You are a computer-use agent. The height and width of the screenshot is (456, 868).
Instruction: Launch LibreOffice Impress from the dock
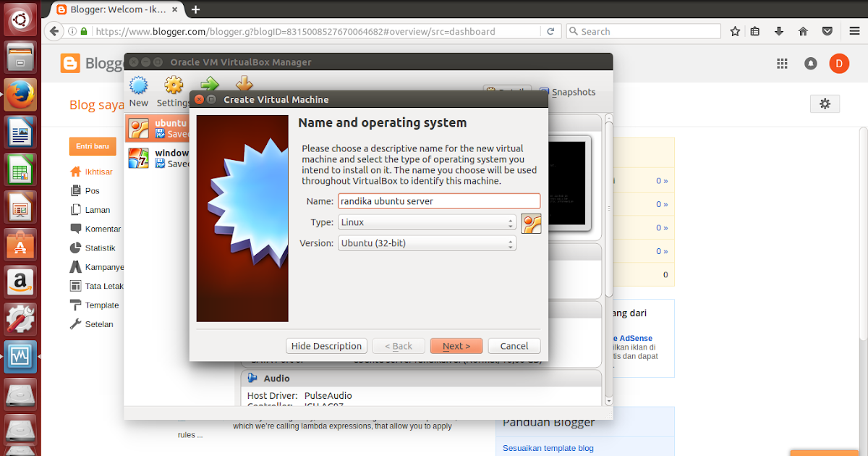20,207
